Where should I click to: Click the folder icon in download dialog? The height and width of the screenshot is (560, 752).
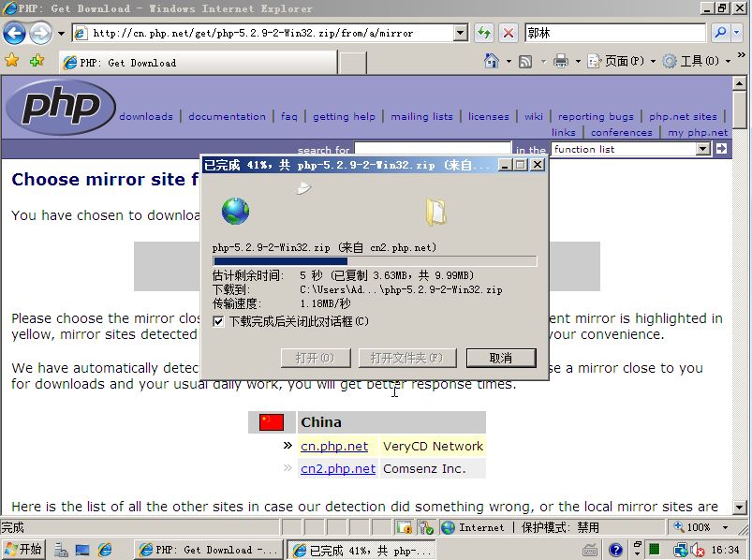click(x=436, y=213)
